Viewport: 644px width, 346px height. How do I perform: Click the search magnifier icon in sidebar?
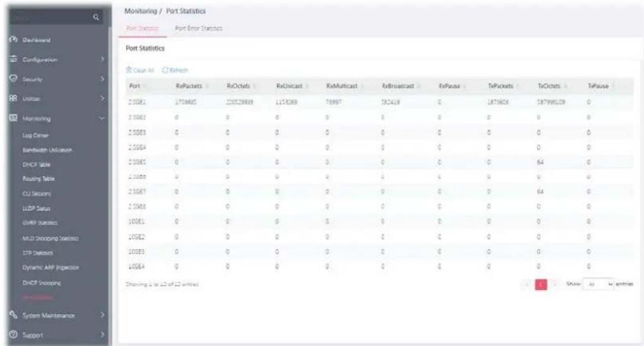[96, 17]
